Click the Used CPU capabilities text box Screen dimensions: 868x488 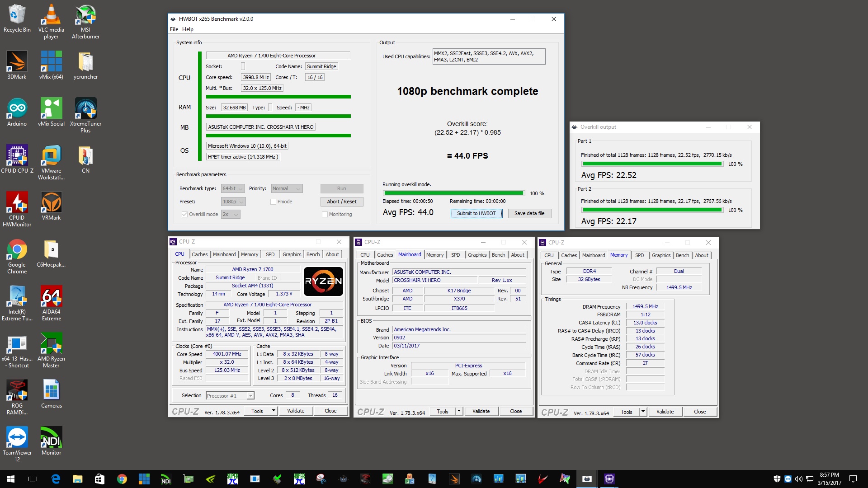489,56
